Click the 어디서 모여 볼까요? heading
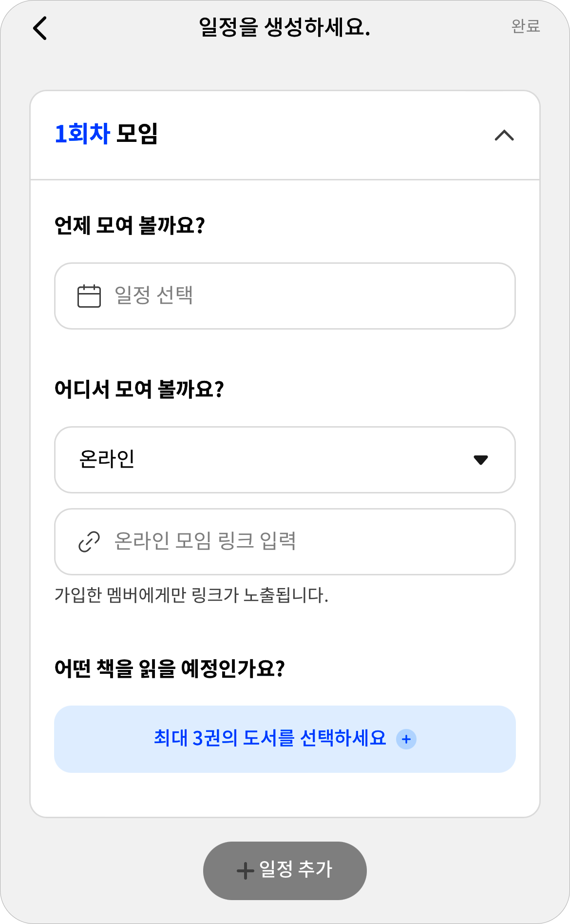The image size is (570, 924). click(x=139, y=389)
